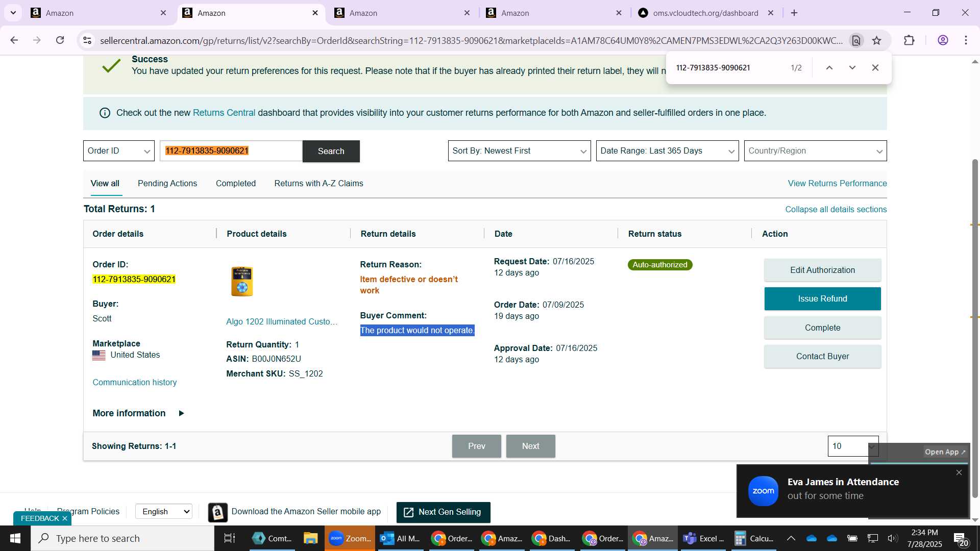Select the Pending Actions tab
Screen dimensions: 980x551
pos(167,184)
